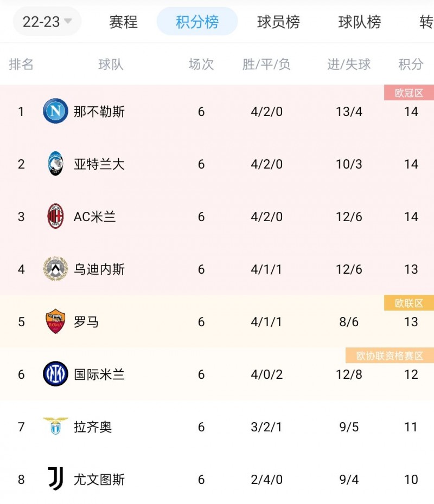Select the 积分榜 tab
Image resolution: width=434 pixels, height=504 pixels.
coord(197,22)
